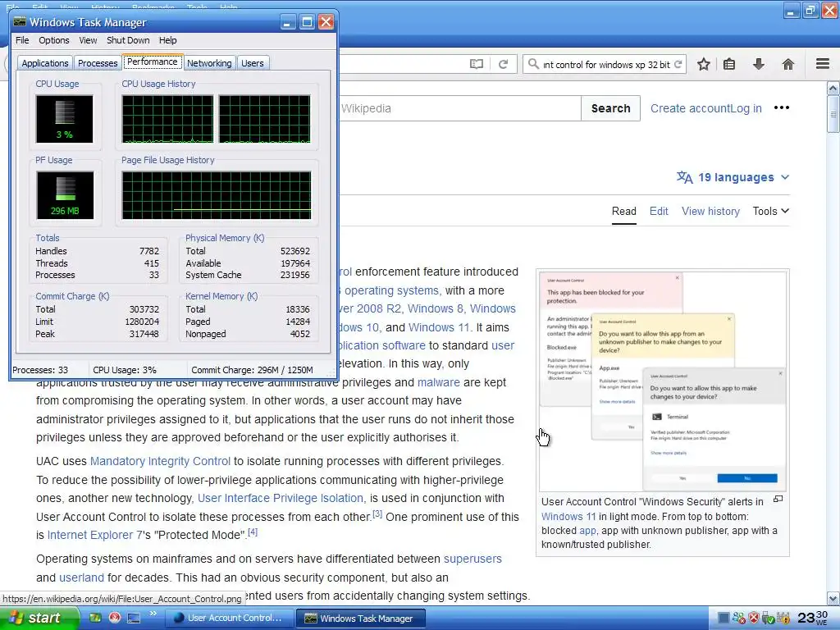Switch to the Networking tab

pos(209,63)
